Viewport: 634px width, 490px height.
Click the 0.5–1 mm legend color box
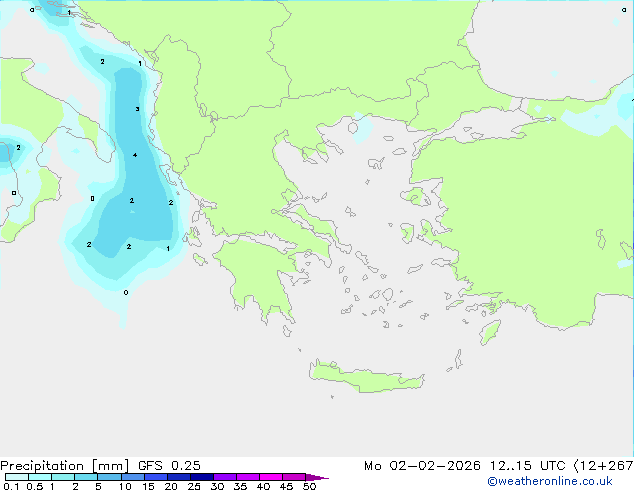coord(40,477)
